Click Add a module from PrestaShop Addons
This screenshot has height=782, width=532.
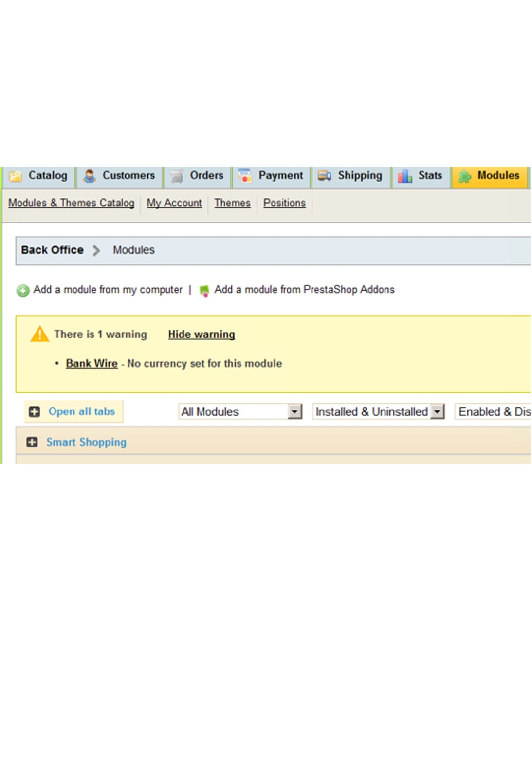click(x=304, y=290)
